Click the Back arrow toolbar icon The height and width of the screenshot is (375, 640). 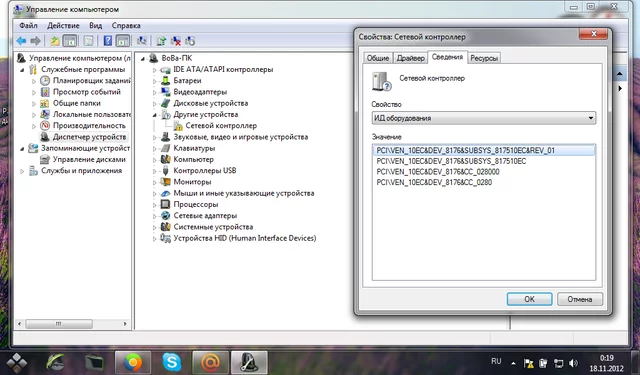tap(21, 41)
